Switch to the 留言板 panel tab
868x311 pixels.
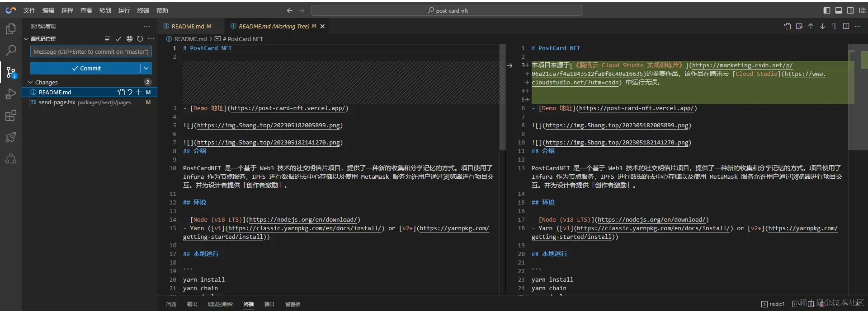click(x=293, y=304)
